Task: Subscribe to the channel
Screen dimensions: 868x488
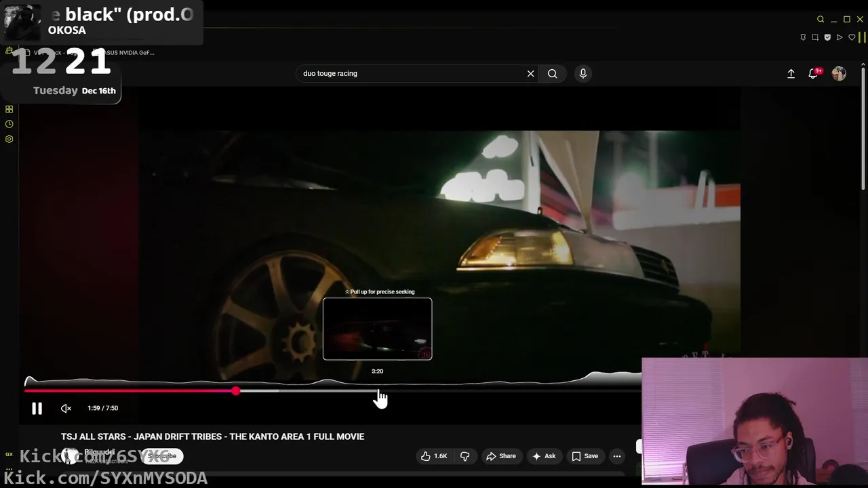Action: 162,456
